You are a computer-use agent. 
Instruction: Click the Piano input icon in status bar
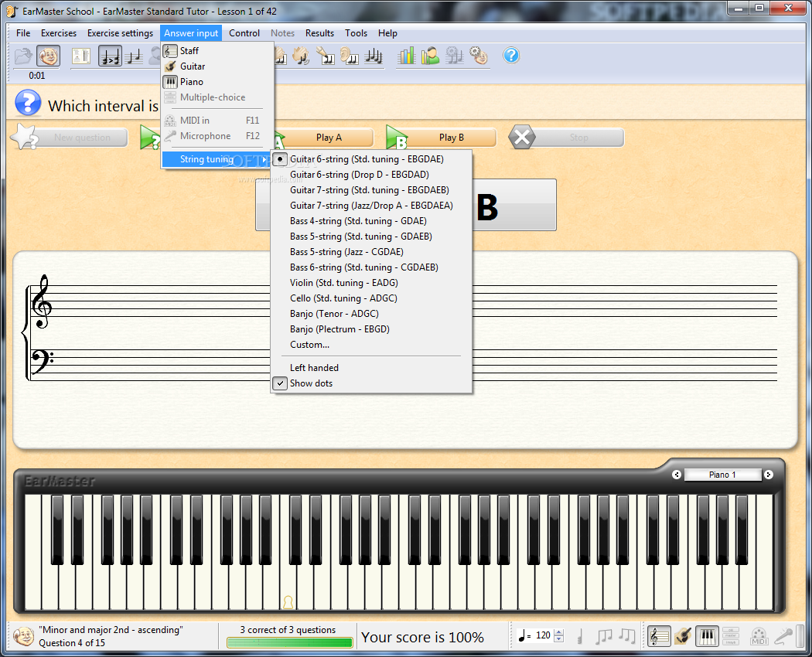(707, 636)
